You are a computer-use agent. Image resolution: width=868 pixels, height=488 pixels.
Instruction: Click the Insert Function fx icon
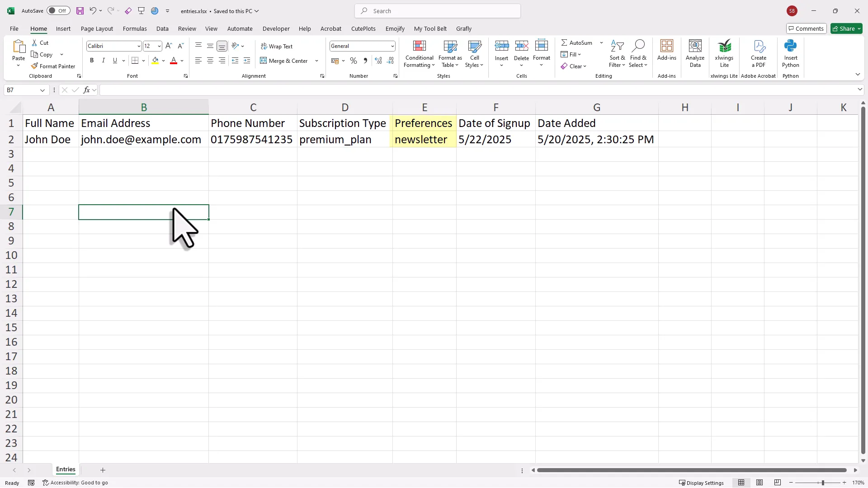(x=86, y=90)
